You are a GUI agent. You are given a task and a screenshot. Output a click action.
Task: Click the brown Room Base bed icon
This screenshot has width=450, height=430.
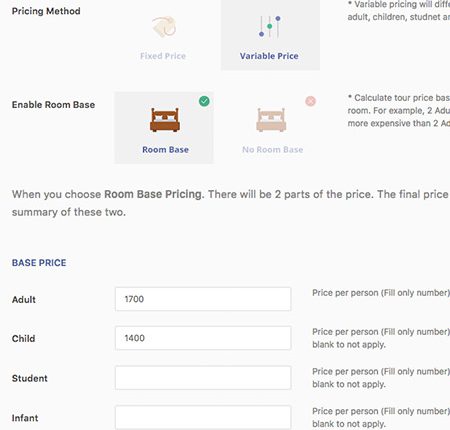[x=165, y=120]
